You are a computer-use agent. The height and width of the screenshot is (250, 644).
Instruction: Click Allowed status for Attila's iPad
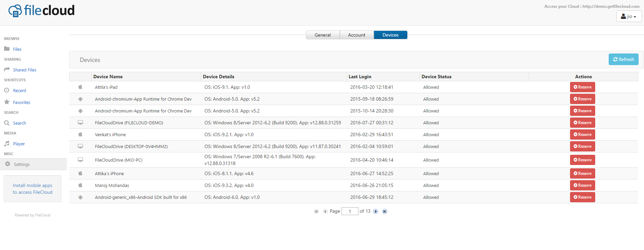tap(431, 87)
